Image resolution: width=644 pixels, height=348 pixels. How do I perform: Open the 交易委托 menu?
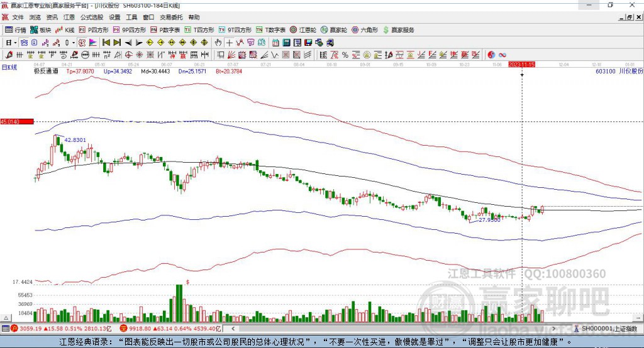(x=171, y=17)
